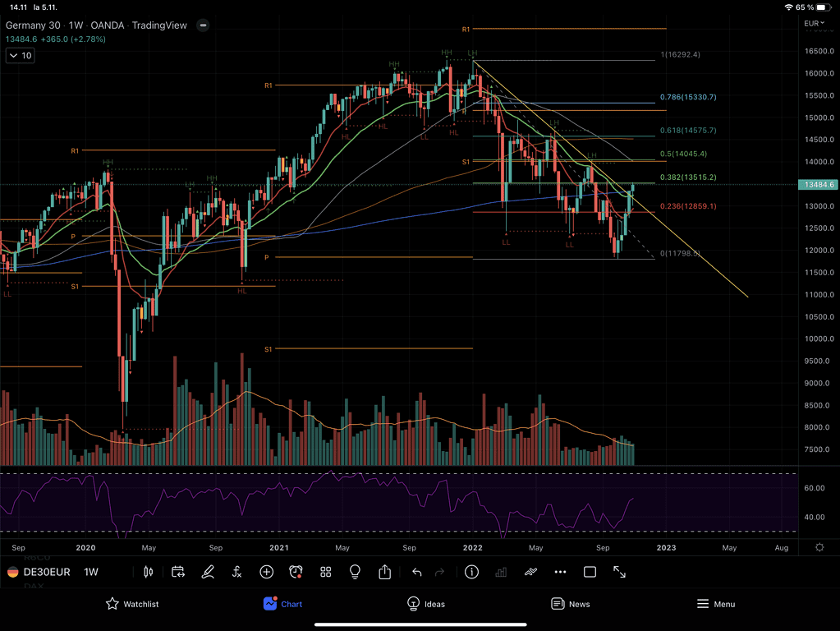The image size is (840, 631).
Task: Toggle the status line dash button beside title
Action: [x=203, y=25]
